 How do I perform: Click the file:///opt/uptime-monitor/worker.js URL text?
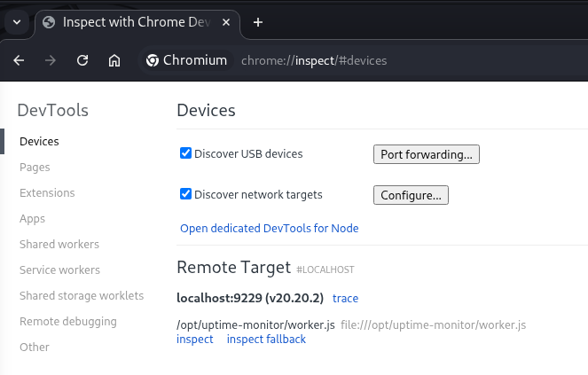click(x=433, y=325)
